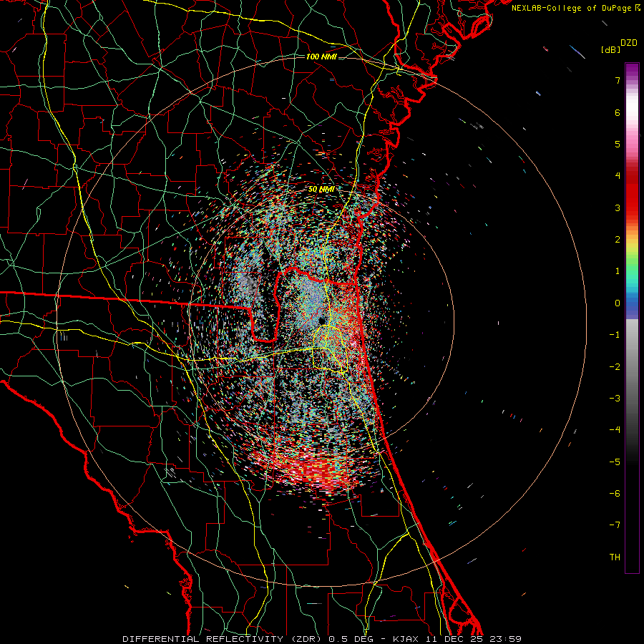Click the -3 value on the color scale
644x644 pixels.
pyautogui.click(x=615, y=399)
